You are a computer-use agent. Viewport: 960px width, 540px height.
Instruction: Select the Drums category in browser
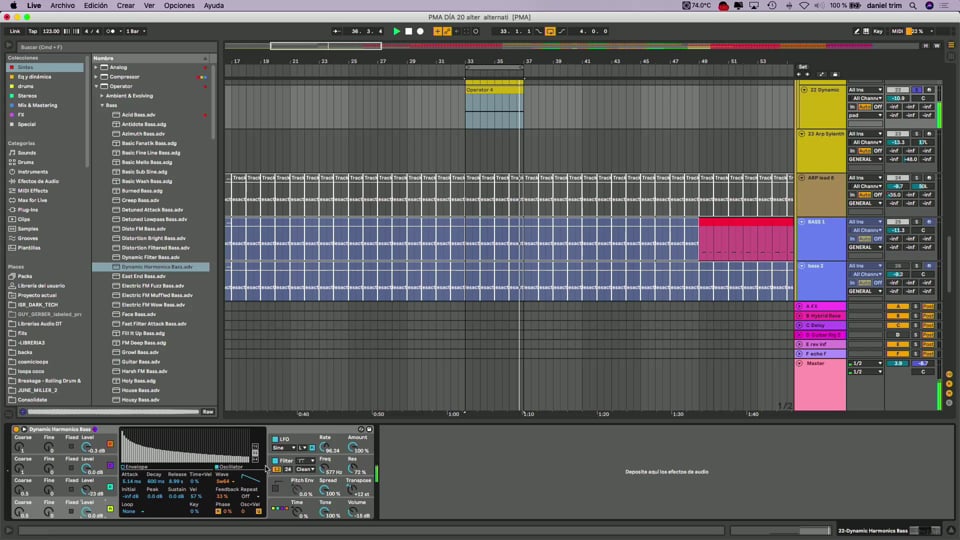tap(26, 162)
